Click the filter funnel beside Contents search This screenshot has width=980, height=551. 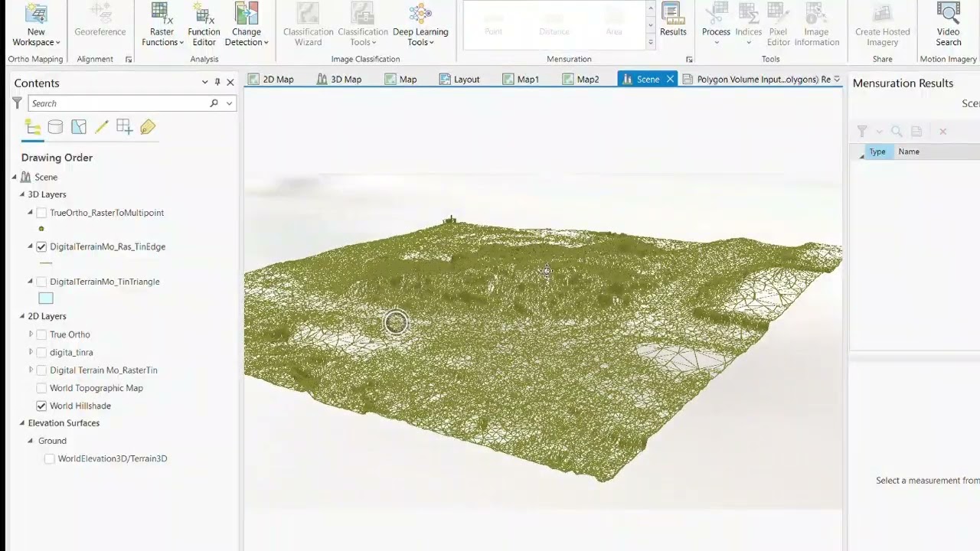pyautogui.click(x=17, y=103)
